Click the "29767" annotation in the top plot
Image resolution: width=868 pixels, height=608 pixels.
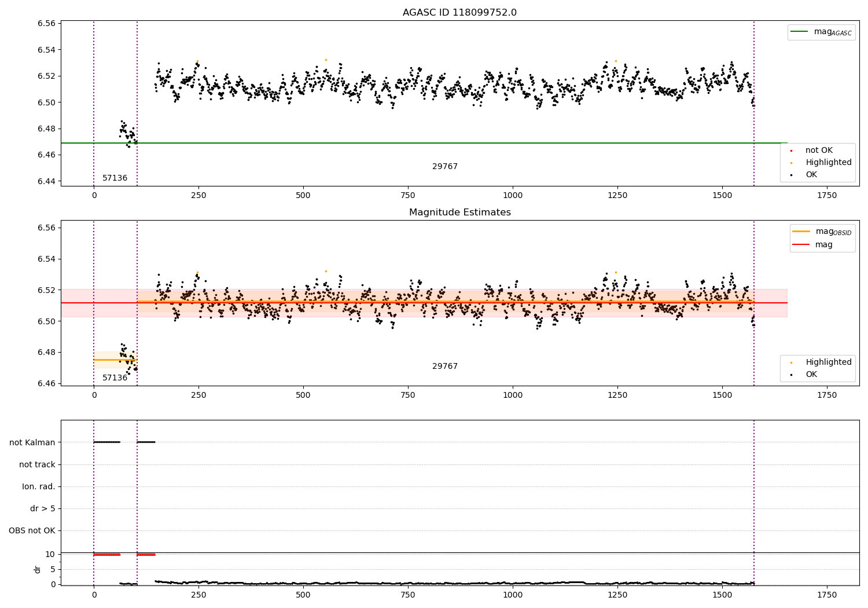click(x=444, y=166)
